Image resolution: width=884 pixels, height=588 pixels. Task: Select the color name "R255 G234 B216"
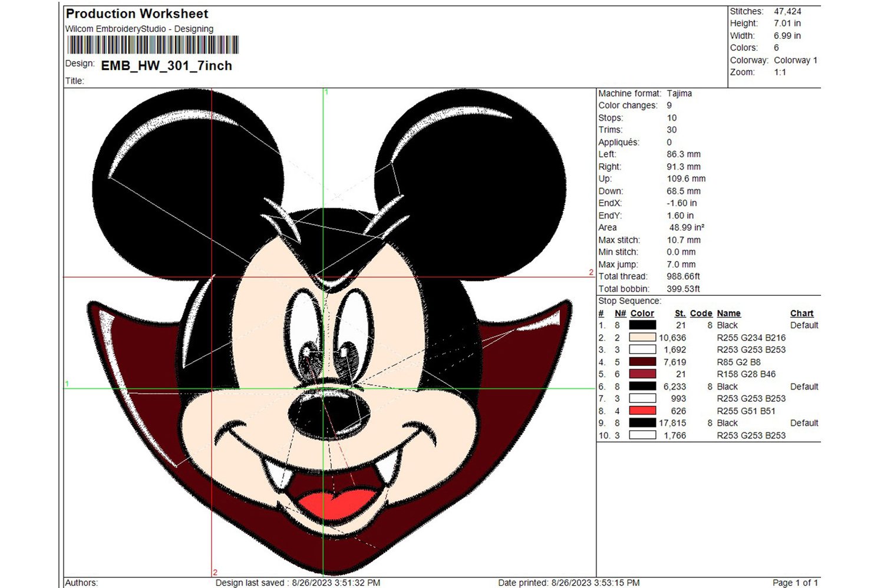[751, 338]
